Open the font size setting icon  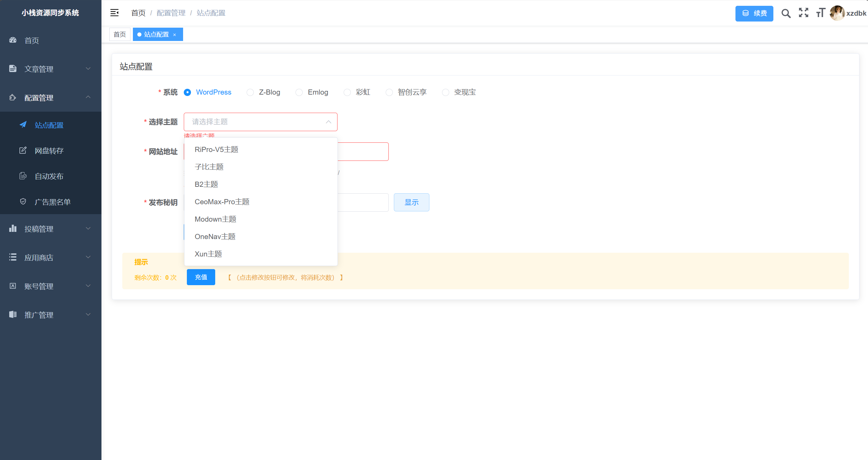(821, 13)
